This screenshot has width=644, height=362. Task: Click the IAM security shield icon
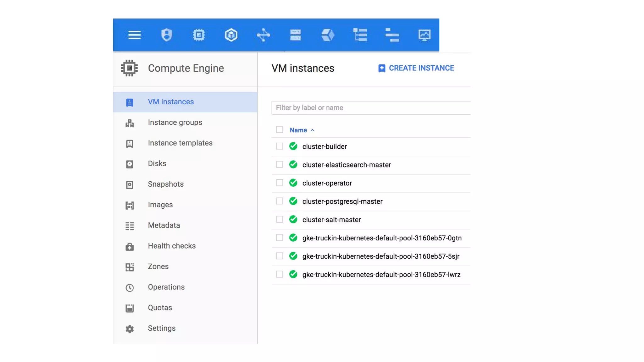167,35
